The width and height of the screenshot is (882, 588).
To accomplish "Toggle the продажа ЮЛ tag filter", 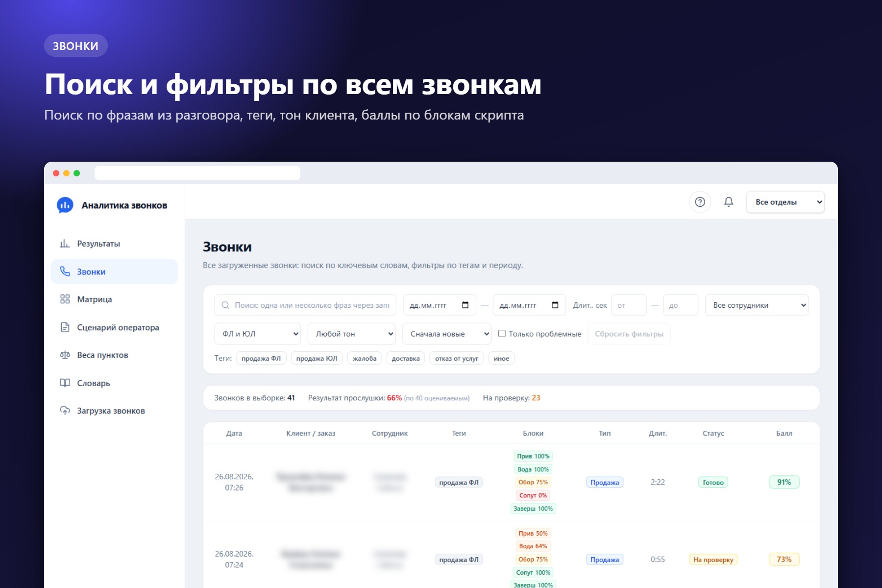I will tap(317, 358).
